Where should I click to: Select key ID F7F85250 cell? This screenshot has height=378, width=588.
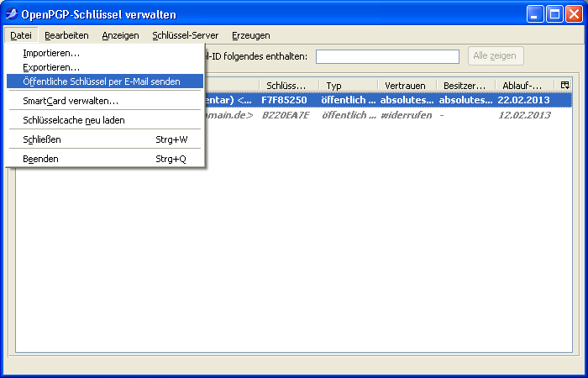pyautogui.click(x=284, y=100)
